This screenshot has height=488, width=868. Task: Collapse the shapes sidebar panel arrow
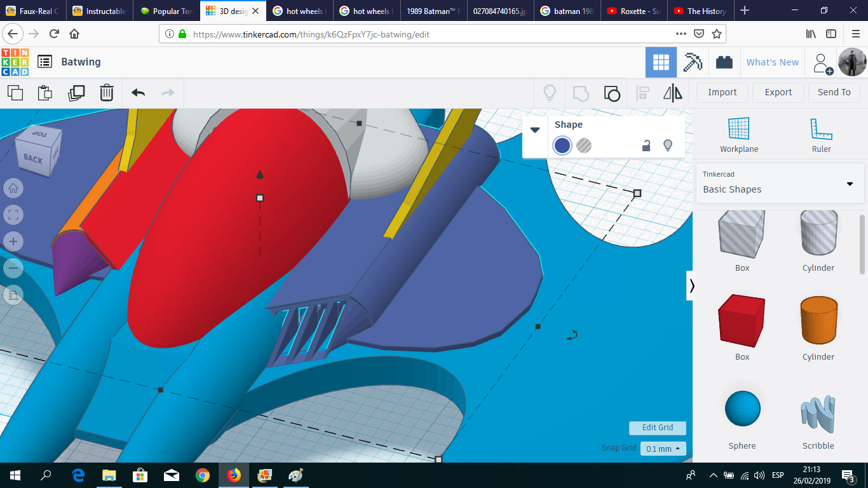tap(692, 286)
